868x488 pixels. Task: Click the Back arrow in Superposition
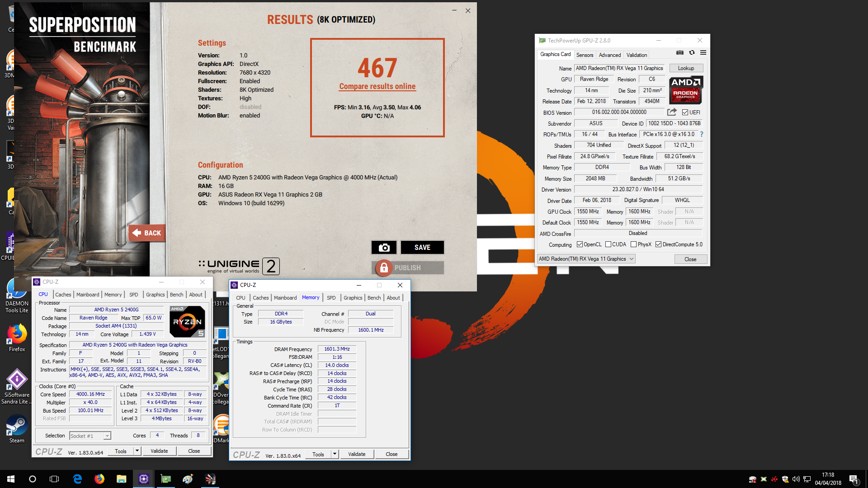(x=147, y=233)
